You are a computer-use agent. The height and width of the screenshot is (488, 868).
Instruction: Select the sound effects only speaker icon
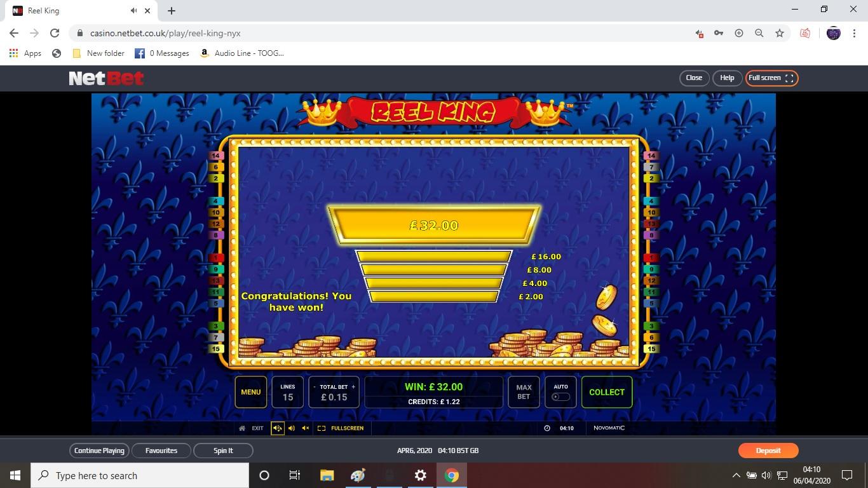click(292, 428)
